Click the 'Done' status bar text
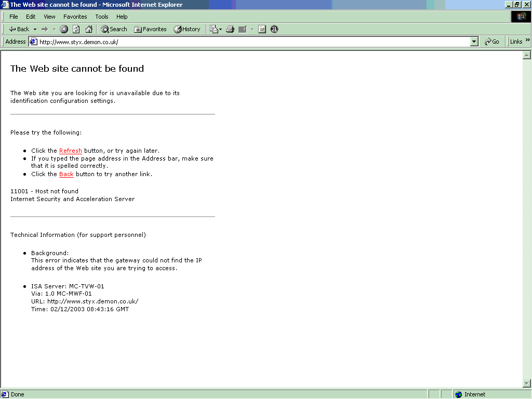This screenshot has width=532, height=399. pyautogui.click(x=17, y=394)
